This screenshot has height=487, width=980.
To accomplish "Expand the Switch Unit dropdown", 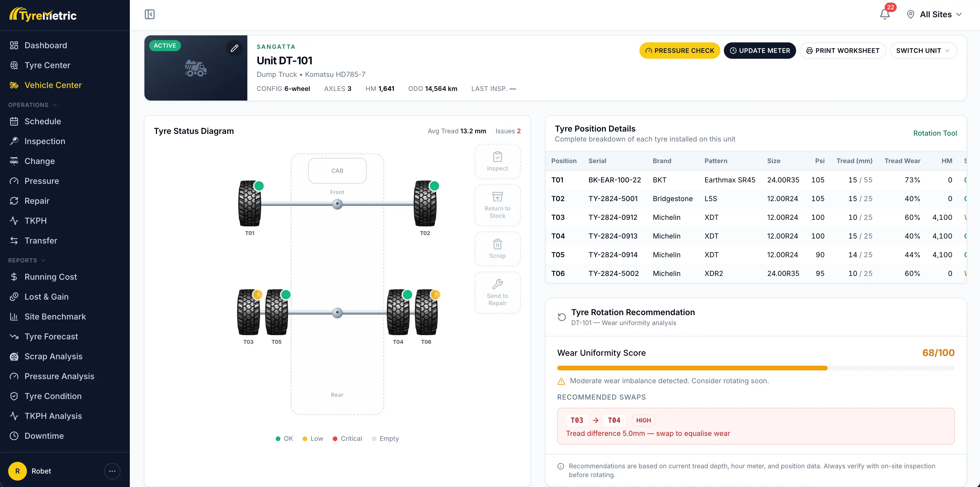I will [x=923, y=51].
